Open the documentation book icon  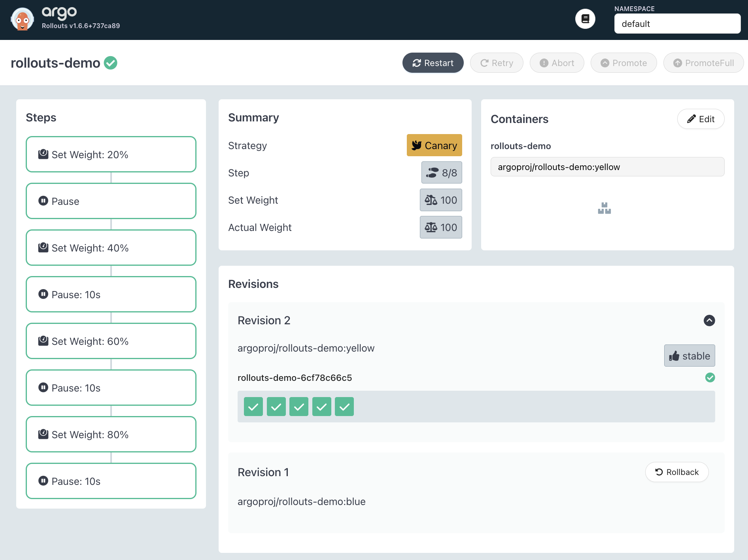[x=585, y=19]
